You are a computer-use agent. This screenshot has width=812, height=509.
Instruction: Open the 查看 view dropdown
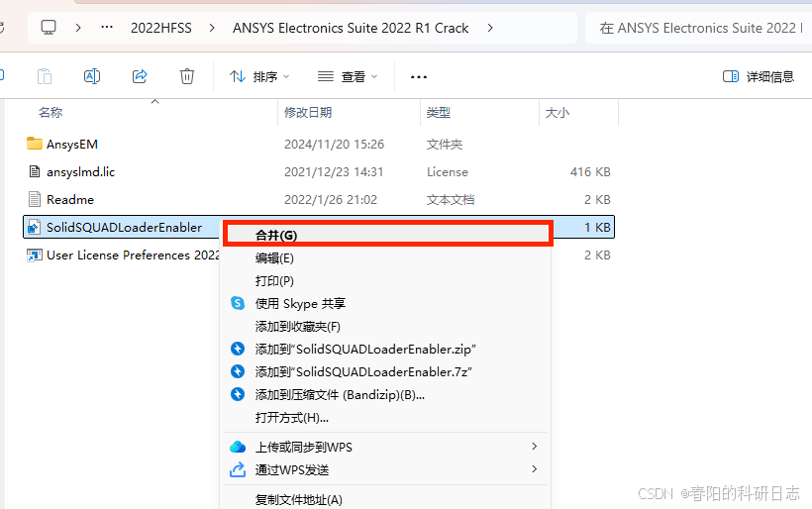click(348, 76)
